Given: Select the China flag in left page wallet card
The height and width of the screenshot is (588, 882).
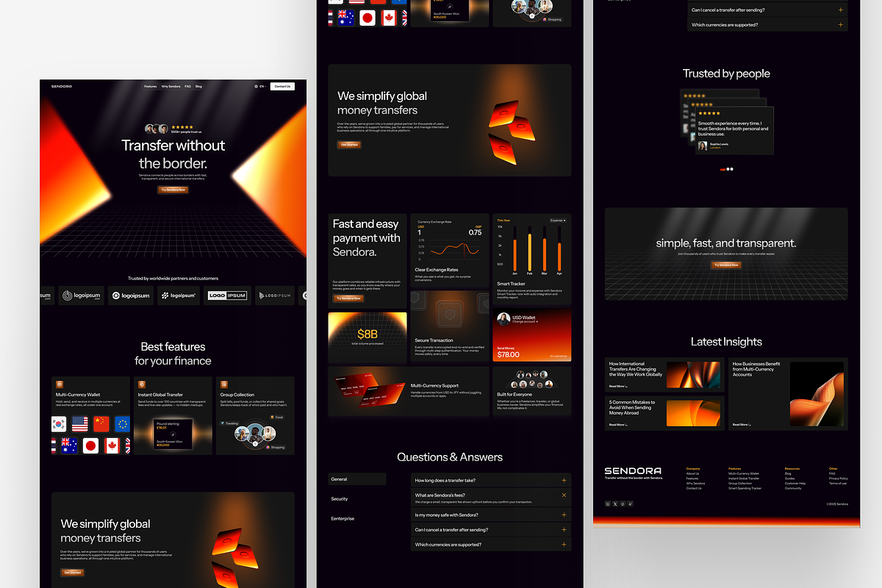Looking at the screenshot, I should (x=101, y=424).
